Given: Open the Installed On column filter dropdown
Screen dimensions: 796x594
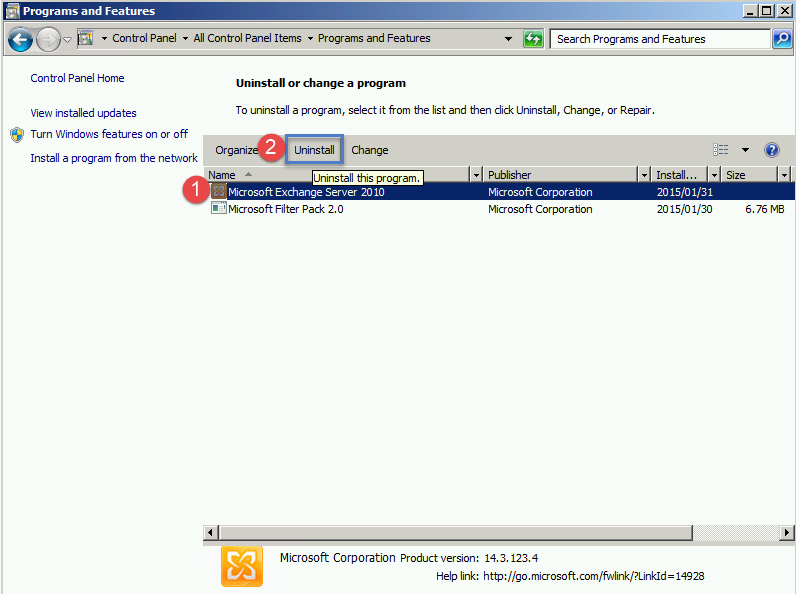Looking at the screenshot, I should [x=714, y=175].
